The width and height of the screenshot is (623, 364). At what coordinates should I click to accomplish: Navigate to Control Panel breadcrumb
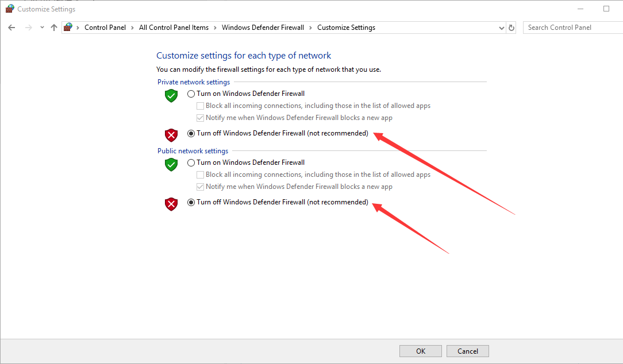[105, 28]
